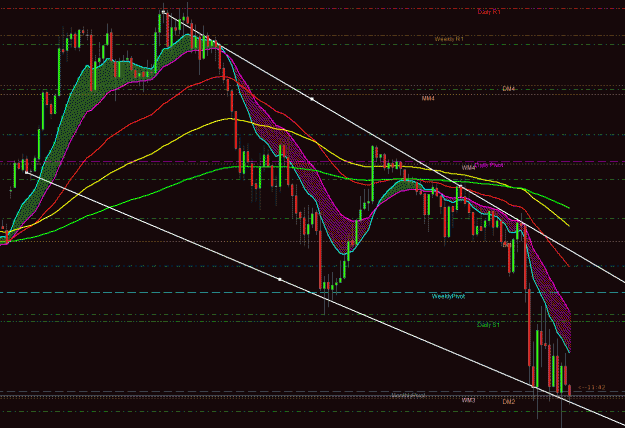Screen dimensions: 625x428
Task: Click the "<--11:42" candle countdown timer
Action: [x=592, y=387]
